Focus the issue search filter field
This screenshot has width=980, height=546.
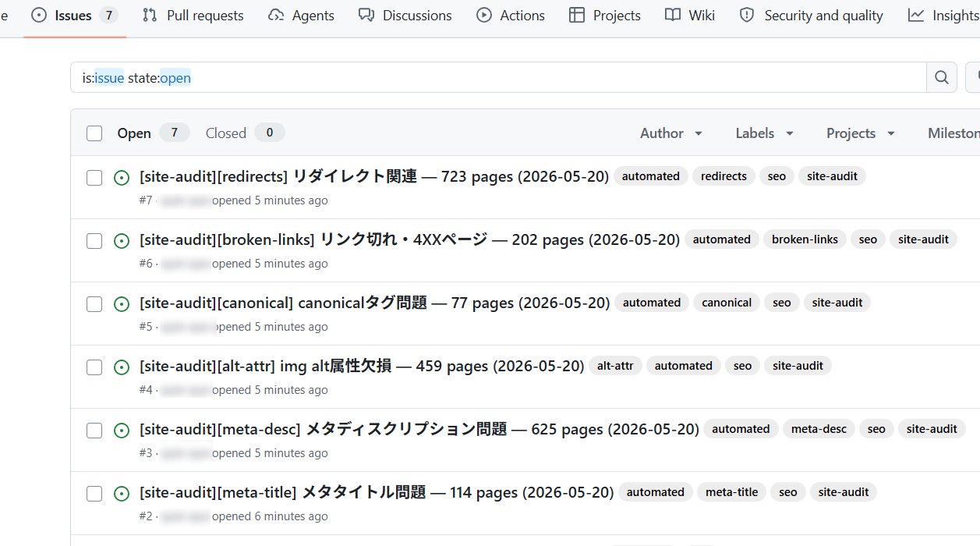tap(498, 77)
